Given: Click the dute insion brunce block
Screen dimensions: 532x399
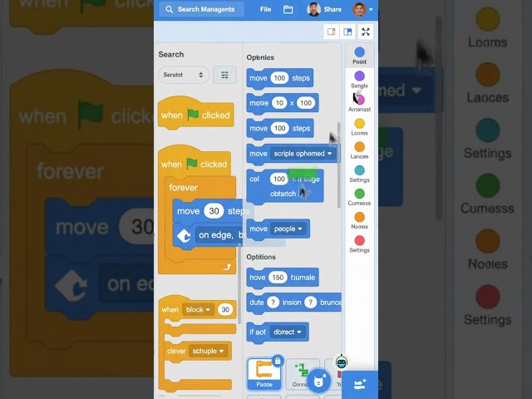Looking at the screenshot, I should (293, 303).
